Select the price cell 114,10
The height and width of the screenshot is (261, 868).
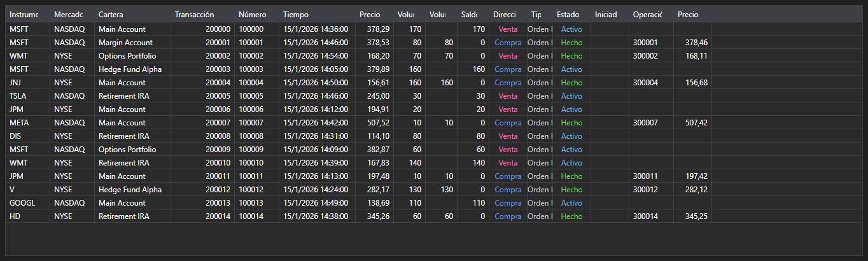pos(374,136)
